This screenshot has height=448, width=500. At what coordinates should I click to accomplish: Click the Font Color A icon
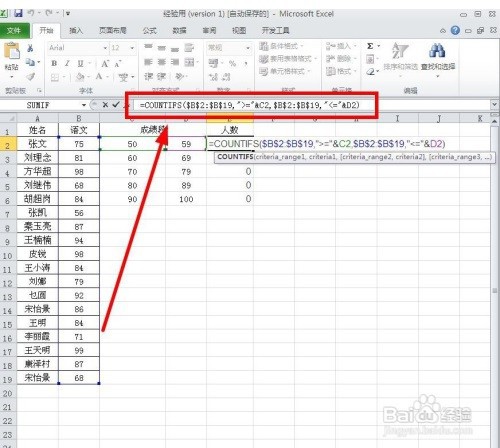click(x=99, y=77)
